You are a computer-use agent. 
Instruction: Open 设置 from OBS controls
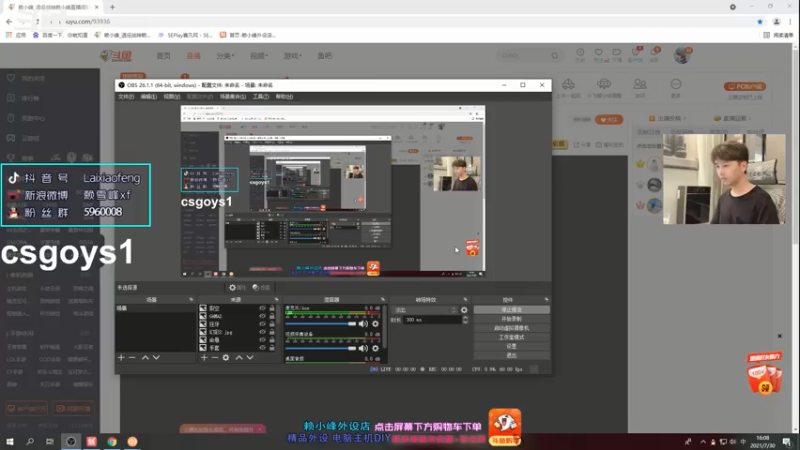click(511, 346)
